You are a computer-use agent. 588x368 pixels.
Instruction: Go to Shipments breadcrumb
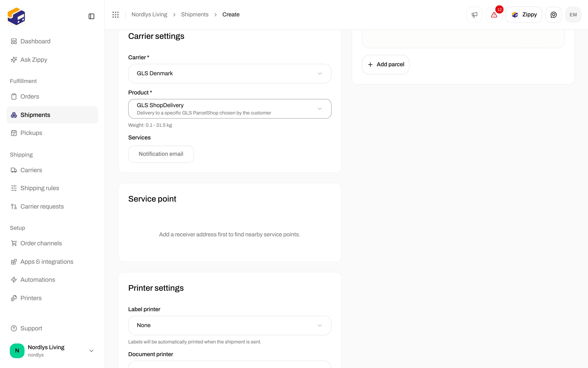(195, 15)
